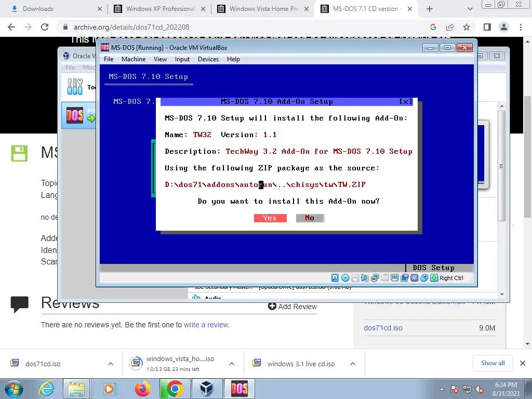Screen dimensions: 532x399
Task: Bookmark this page with the star icon
Action: pos(467,27)
